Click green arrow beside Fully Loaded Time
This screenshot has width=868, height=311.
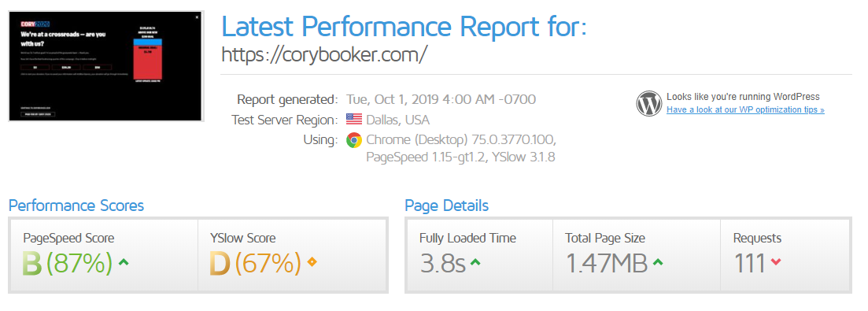(x=475, y=262)
